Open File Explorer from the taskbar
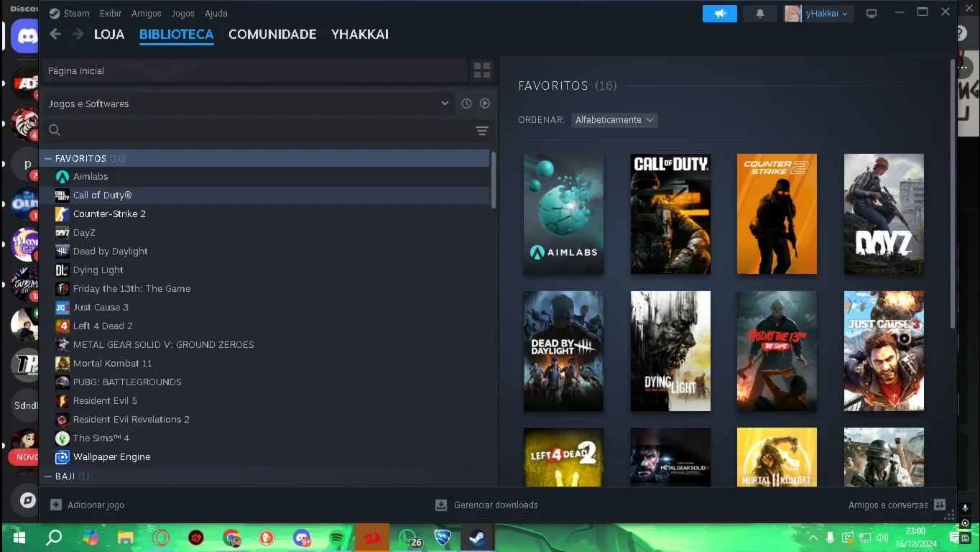 (125, 538)
